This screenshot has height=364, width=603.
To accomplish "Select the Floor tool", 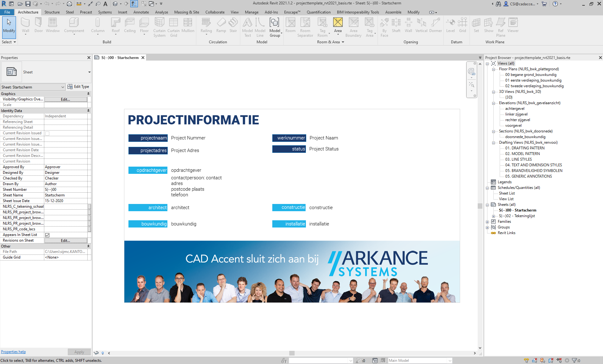I will pos(144,26).
